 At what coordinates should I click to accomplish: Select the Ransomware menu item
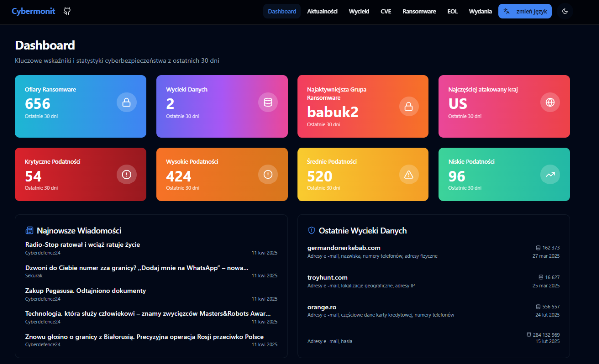[419, 11]
